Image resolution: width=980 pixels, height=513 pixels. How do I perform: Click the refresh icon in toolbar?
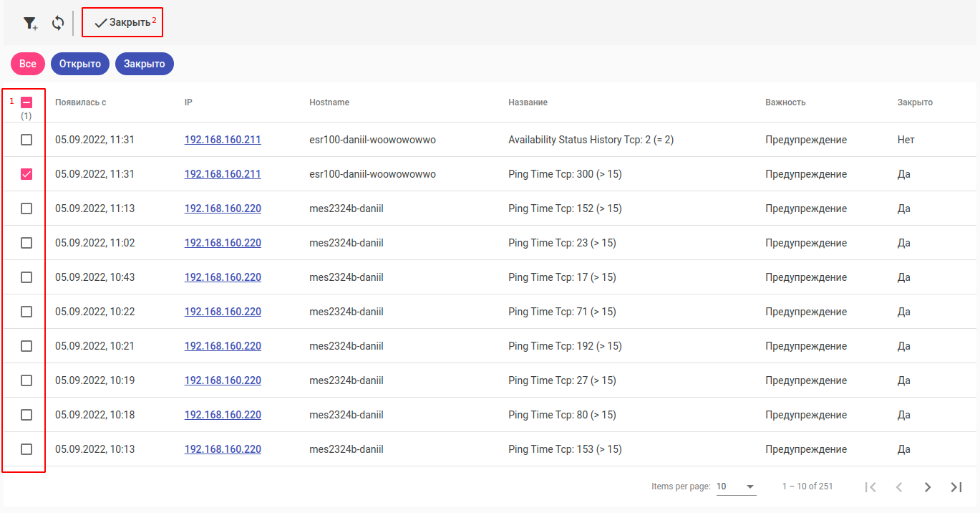(58, 24)
